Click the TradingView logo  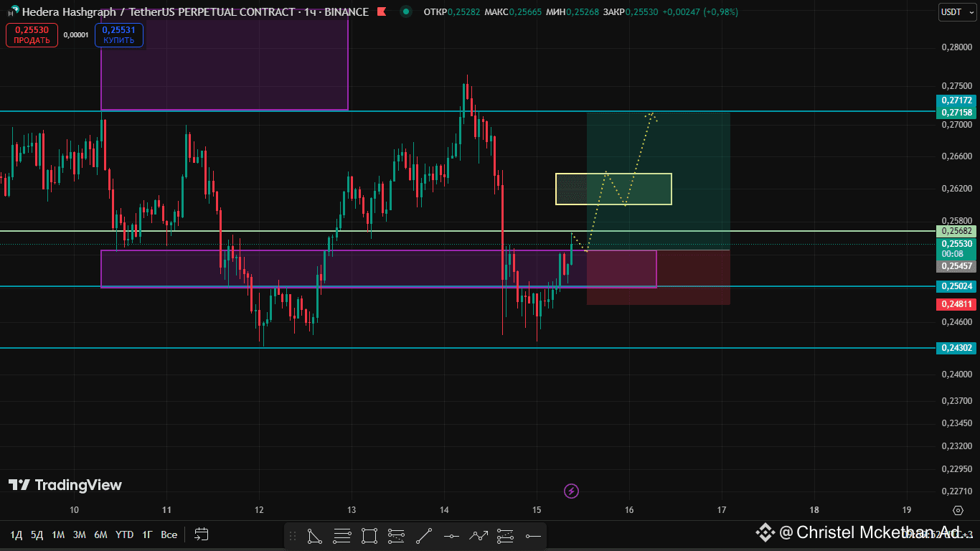65,485
